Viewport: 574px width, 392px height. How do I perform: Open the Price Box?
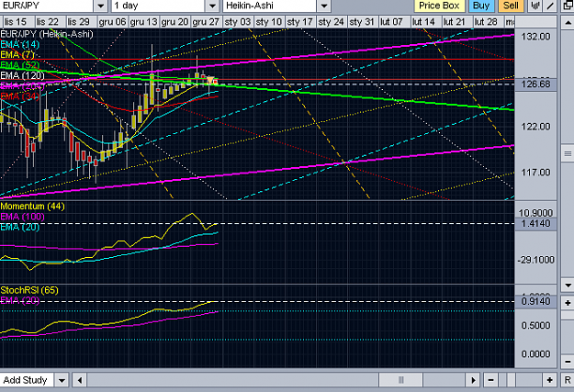439,6
